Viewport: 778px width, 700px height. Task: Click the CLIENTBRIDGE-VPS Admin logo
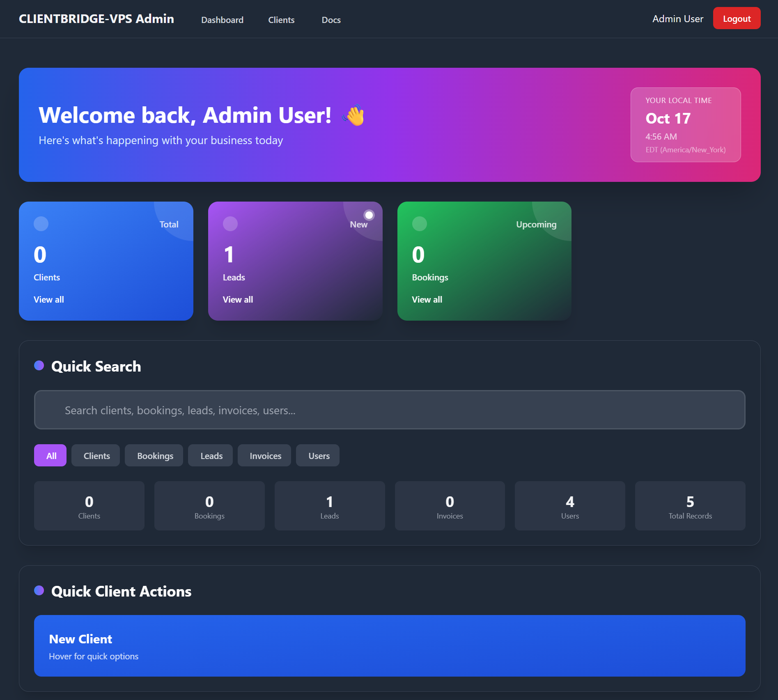(x=96, y=18)
